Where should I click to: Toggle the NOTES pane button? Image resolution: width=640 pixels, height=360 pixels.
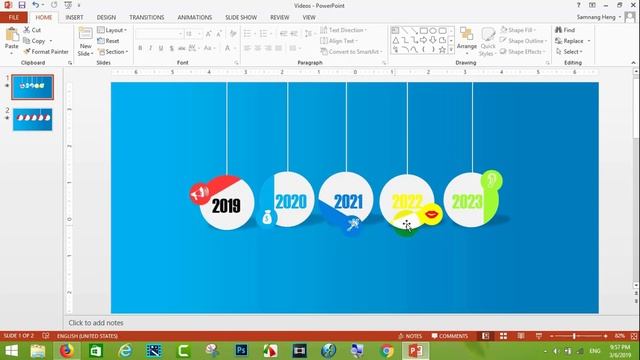(x=410, y=336)
